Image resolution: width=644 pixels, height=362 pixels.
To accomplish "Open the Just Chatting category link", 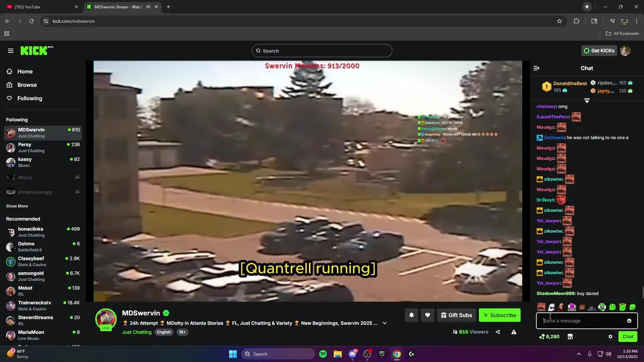I will pyautogui.click(x=136, y=332).
